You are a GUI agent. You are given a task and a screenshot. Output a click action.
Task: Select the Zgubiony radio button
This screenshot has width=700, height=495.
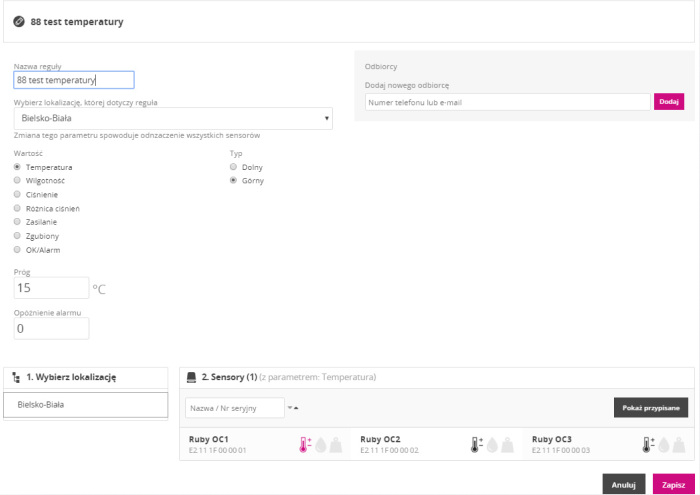click(17, 236)
